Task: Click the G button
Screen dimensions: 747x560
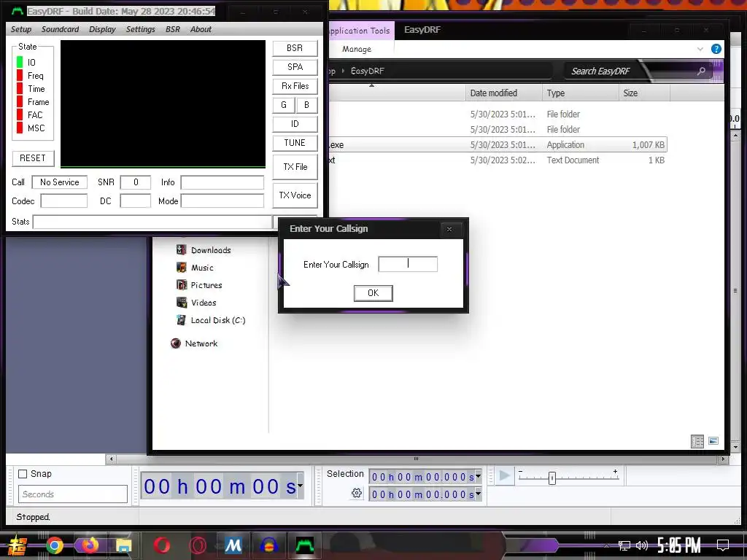Action: pos(284,105)
